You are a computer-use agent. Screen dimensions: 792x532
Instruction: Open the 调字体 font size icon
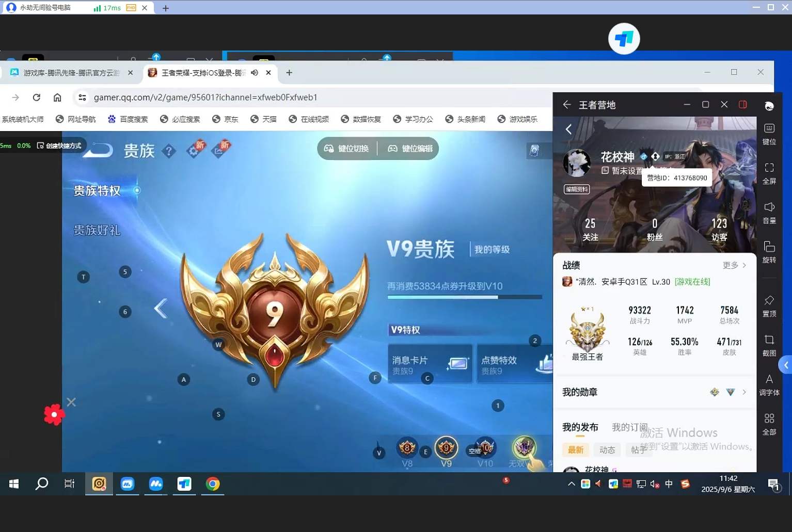[769, 385]
